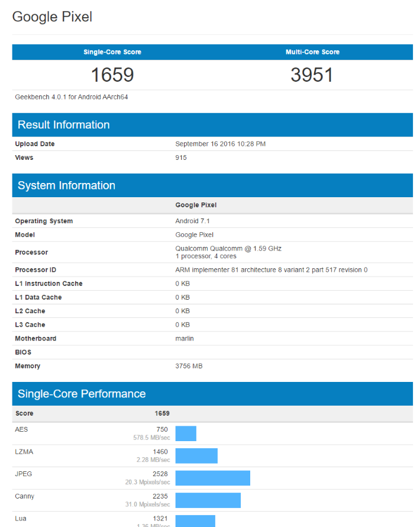420x527 pixels.
Task: Select the Model value Google Pixel
Action: [x=194, y=235]
